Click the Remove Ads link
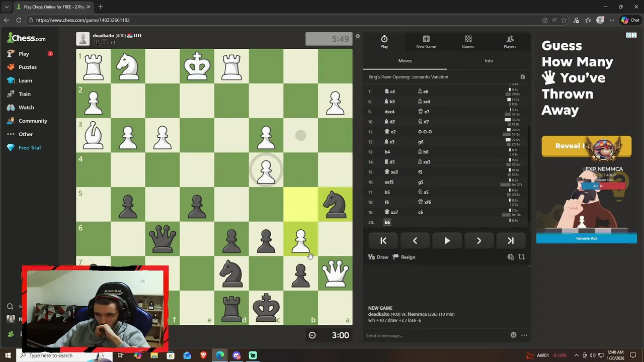 pyautogui.click(x=586, y=238)
